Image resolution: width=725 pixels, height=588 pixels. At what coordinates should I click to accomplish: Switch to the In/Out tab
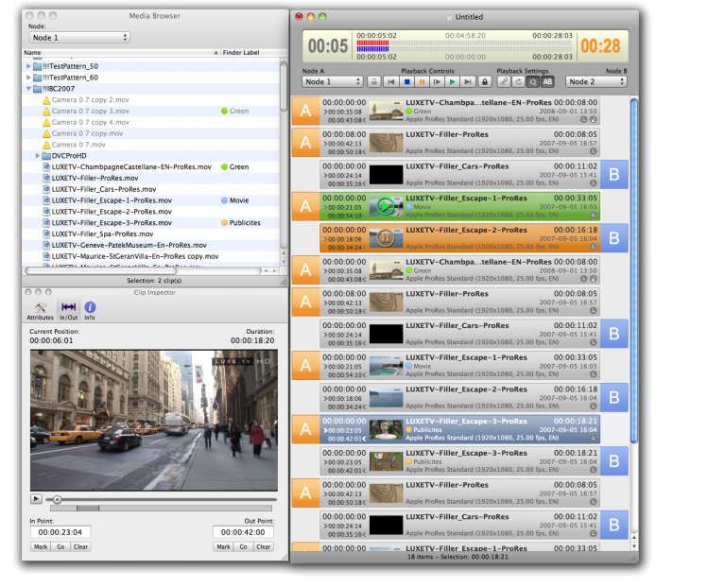tap(68, 311)
